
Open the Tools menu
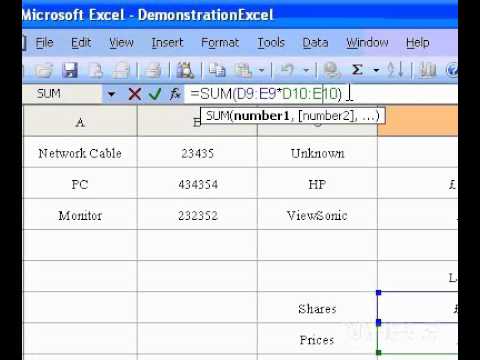pyautogui.click(x=271, y=43)
